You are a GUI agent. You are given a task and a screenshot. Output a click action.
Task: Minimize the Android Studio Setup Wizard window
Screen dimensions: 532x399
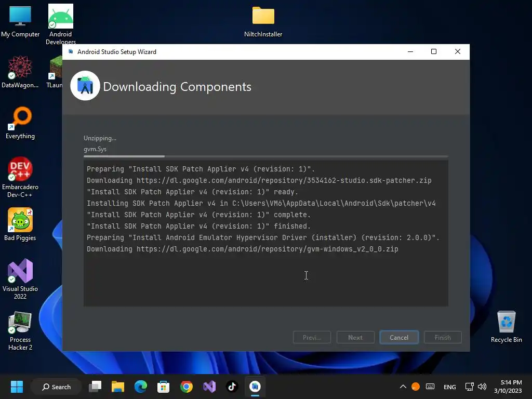pyautogui.click(x=410, y=51)
